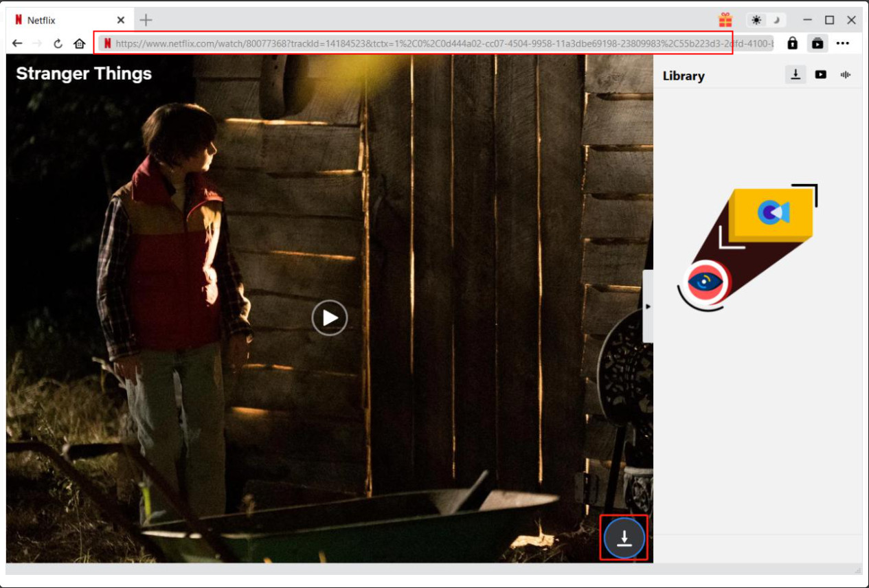Click the gift box promotion icon
The width and height of the screenshot is (869, 588).
[x=726, y=20]
